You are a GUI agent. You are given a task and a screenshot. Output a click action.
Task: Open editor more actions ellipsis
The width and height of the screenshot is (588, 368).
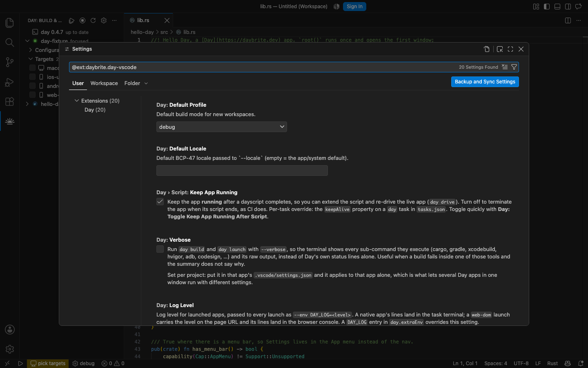coord(579,20)
